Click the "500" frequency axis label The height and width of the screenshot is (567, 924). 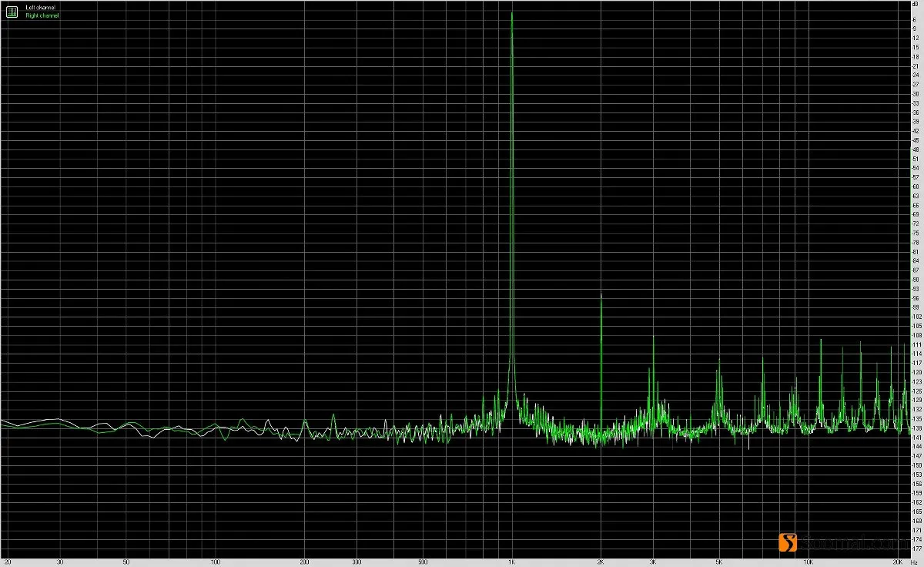click(x=423, y=562)
